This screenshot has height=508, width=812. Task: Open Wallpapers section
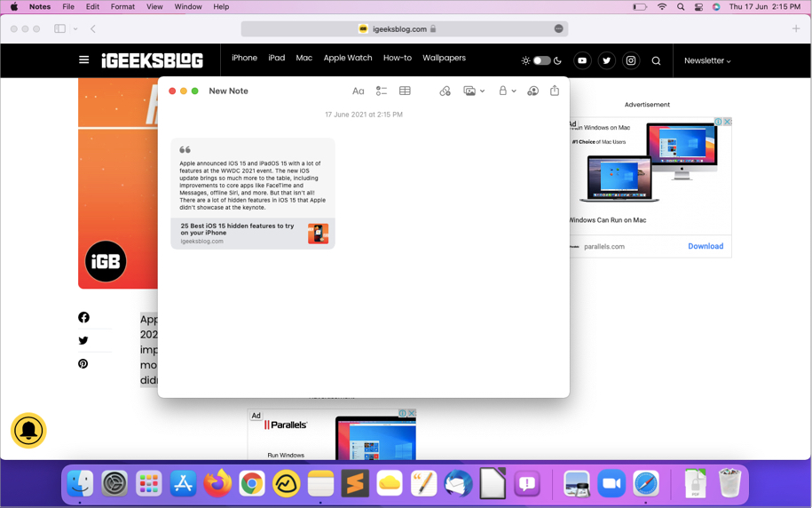[x=444, y=58]
